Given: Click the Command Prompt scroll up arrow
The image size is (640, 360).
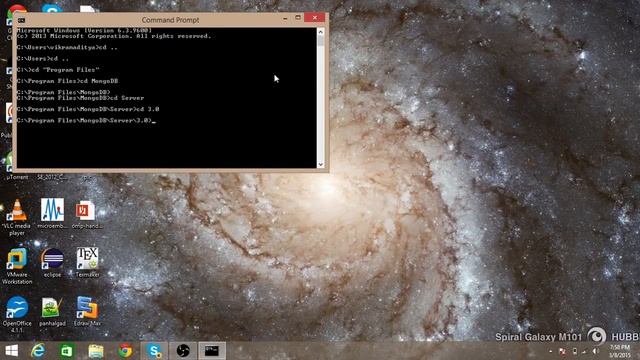Looking at the screenshot, I should (320, 32).
